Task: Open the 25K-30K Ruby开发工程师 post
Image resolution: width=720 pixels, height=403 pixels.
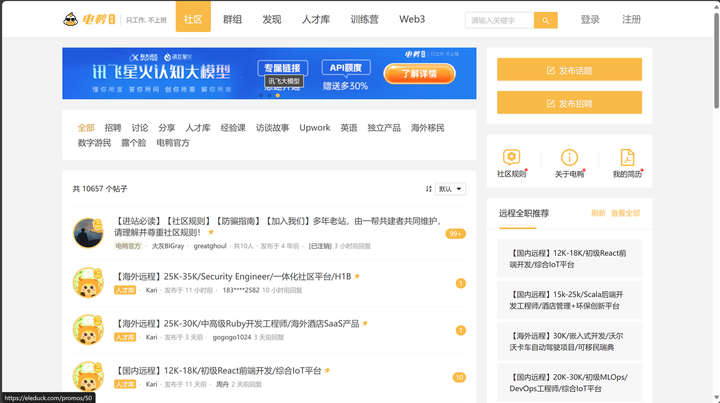Action: [237, 324]
